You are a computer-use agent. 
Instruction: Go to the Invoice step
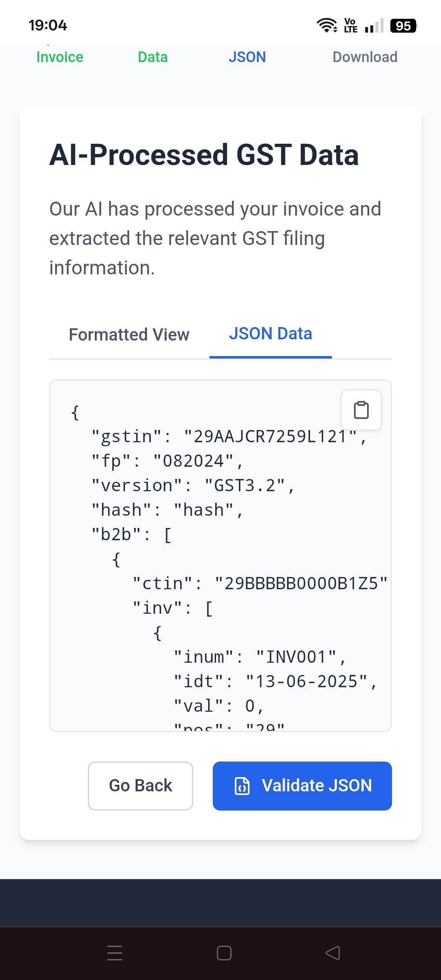(60, 57)
